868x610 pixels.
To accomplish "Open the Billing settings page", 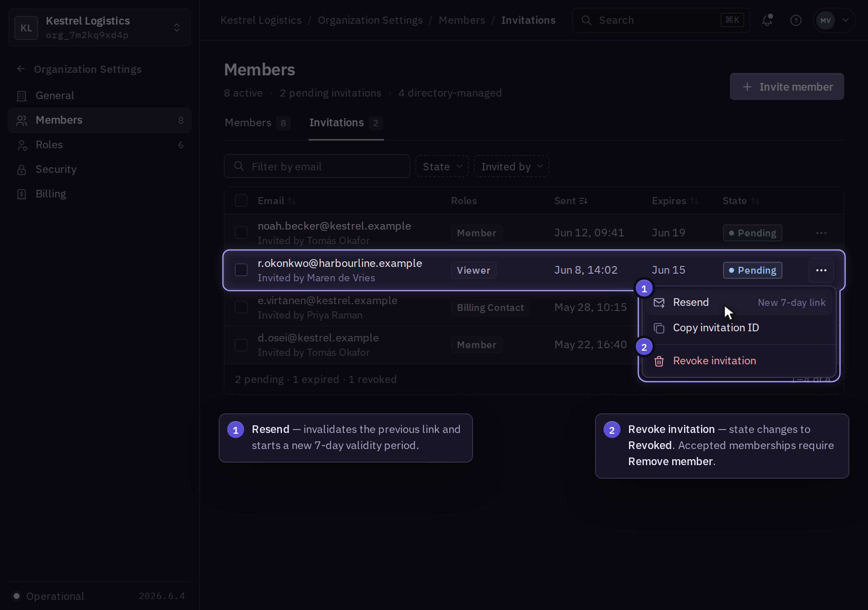I will click(99, 194).
